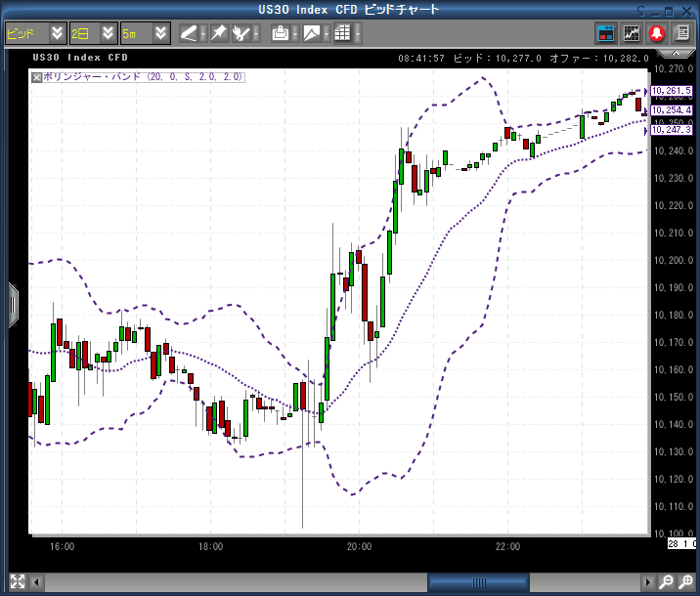Click the zoom in magnifier button
The image size is (700, 596).
pyautogui.click(x=685, y=582)
